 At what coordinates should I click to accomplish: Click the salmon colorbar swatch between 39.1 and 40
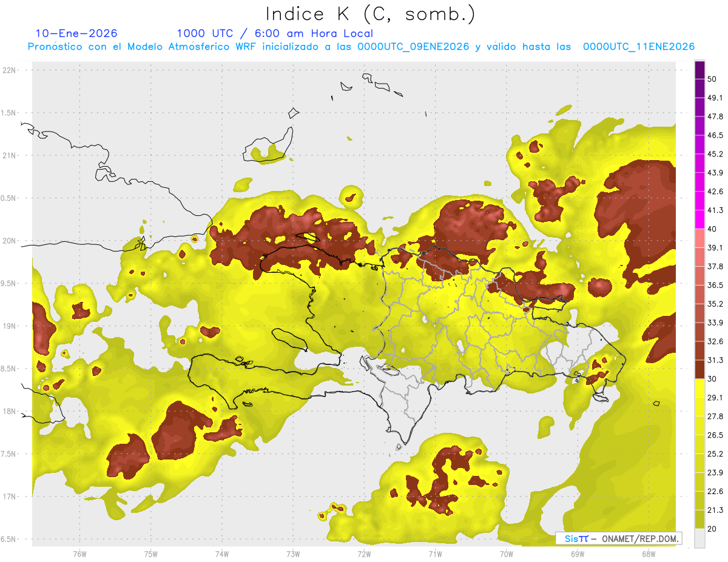pyautogui.click(x=699, y=238)
